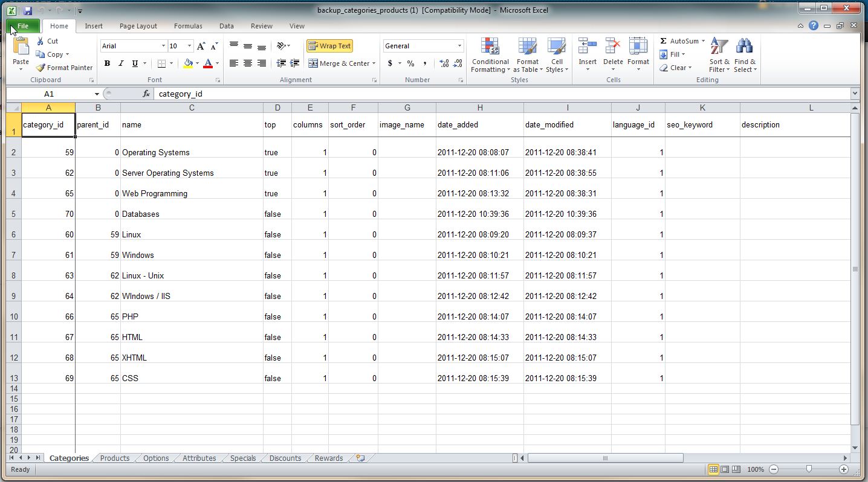This screenshot has width=868, height=482.
Task: Click the Paste clipboard icon
Action: (x=21, y=47)
